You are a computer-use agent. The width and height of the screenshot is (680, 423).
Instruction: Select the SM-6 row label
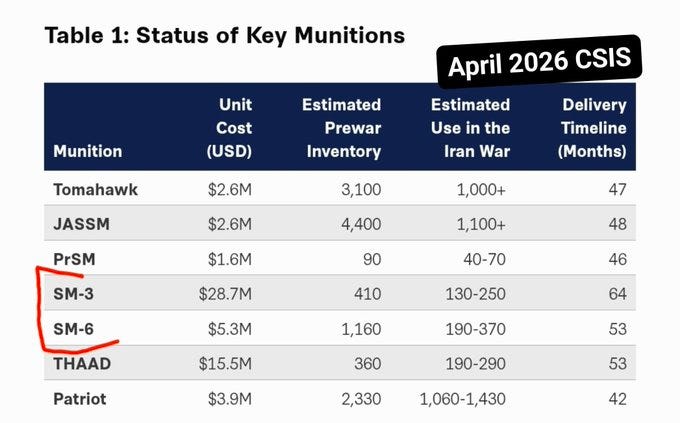pyautogui.click(x=73, y=329)
